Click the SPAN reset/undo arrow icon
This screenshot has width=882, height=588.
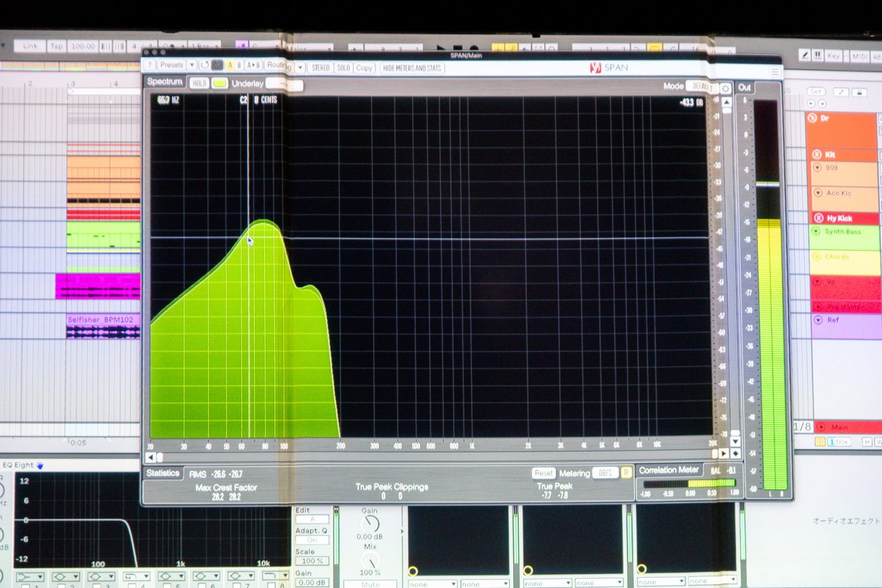coord(205,65)
